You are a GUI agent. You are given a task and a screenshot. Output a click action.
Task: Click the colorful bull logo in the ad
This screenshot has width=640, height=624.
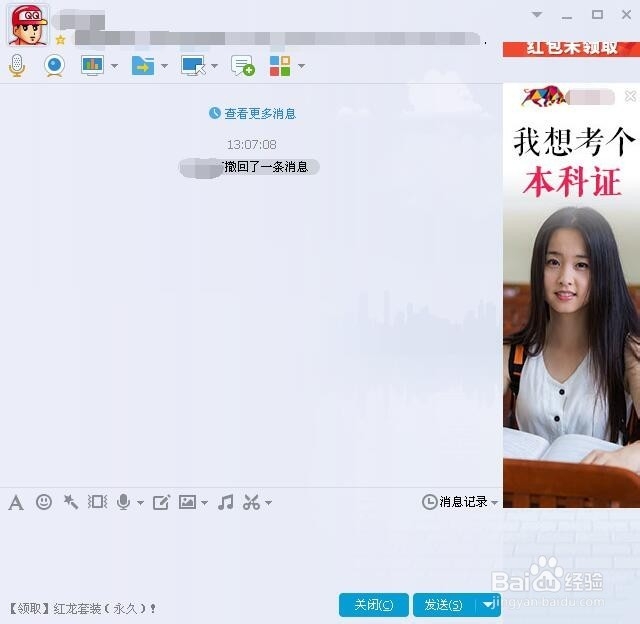point(543,96)
